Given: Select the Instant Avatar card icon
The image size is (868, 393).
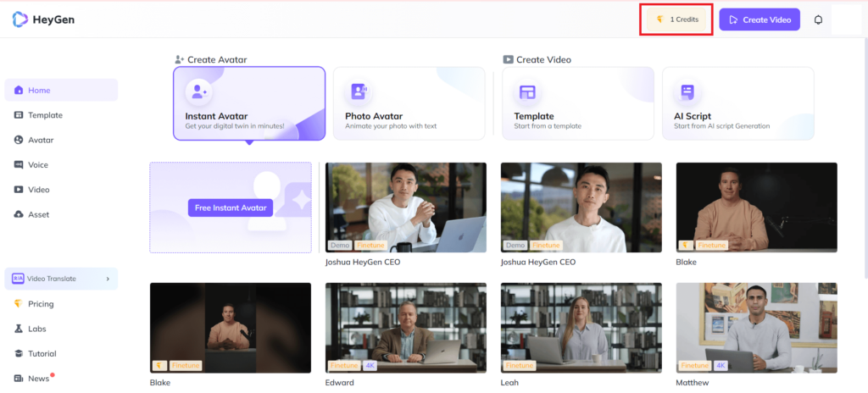Looking at the screenshot, I should click(198, 91).
